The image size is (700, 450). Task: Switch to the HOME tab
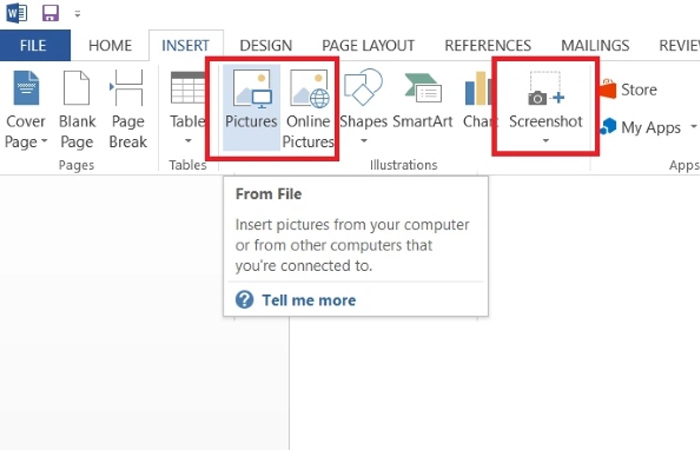110,46
